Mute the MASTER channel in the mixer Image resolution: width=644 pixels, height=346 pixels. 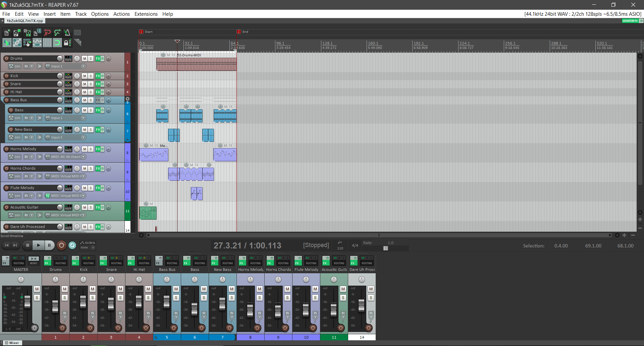(x=37, y=289)
